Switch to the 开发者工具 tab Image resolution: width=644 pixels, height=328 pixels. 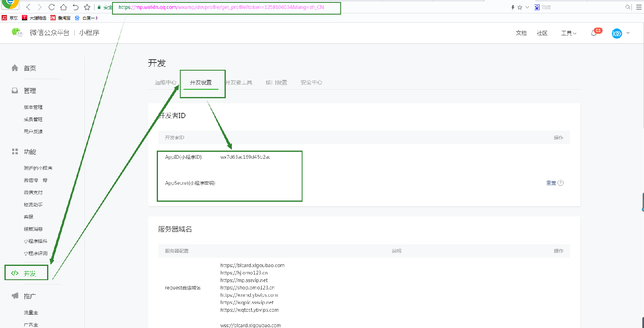click(239, 82)
